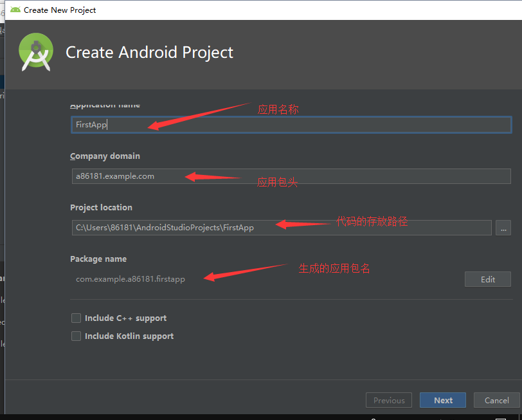Click the underlined Company domain label
The height and width of the screenshot is (420, 522).
pyautogui.click(x=105, y=156)
